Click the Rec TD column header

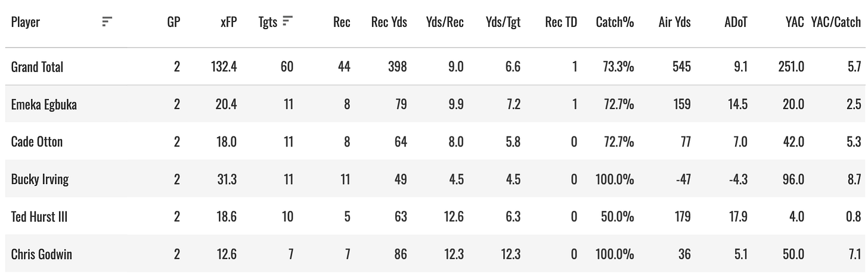tap(561, 22)
